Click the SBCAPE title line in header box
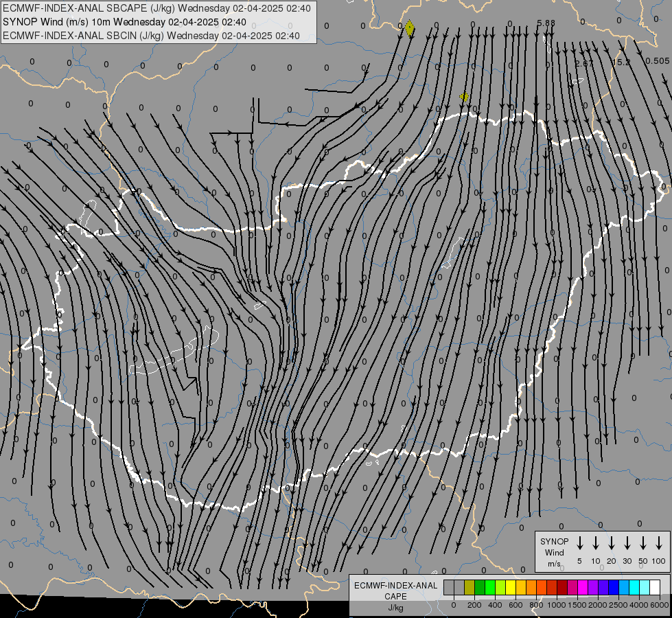This screenshot has width=672, height=618. 157,8
